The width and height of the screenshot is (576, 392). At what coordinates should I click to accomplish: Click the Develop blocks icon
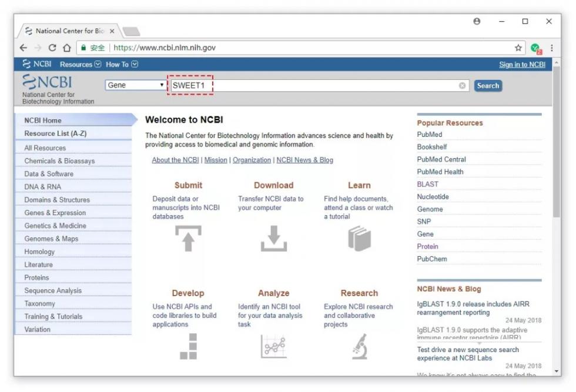pos(189,346)
